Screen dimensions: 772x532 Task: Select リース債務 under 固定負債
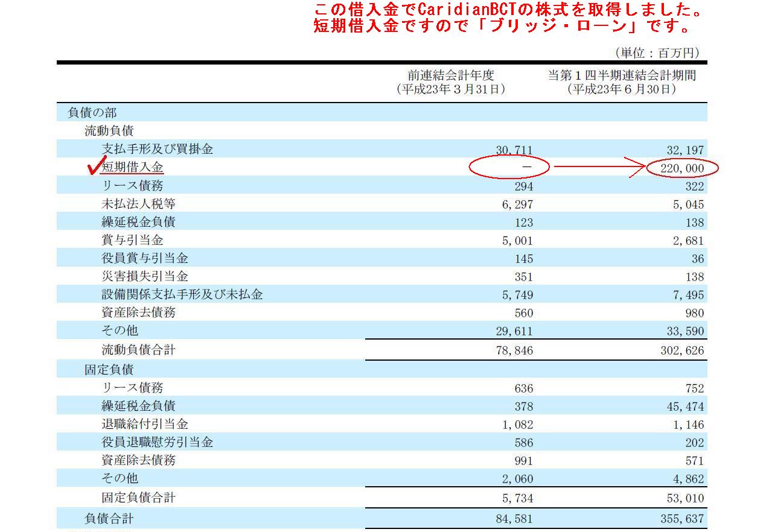coord(132,388)
